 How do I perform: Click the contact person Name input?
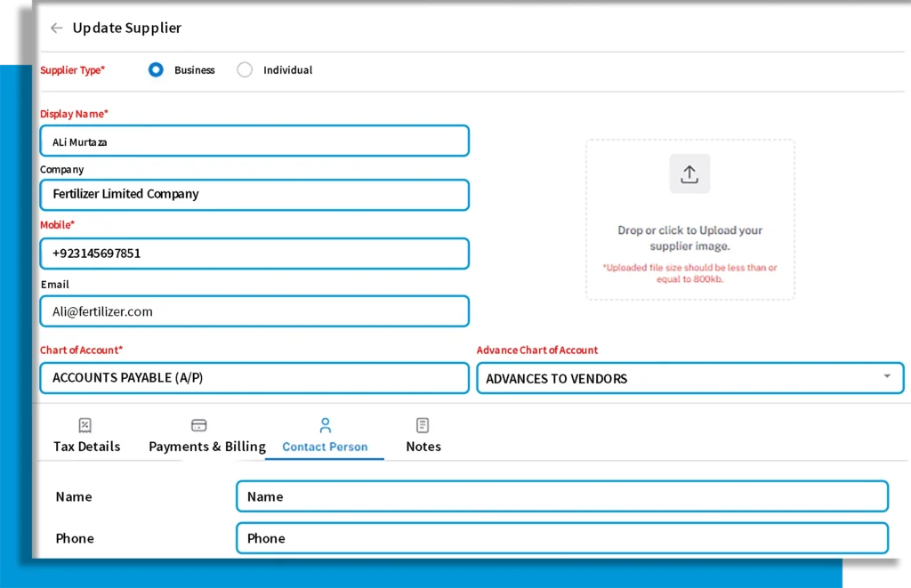click(562, 496)
